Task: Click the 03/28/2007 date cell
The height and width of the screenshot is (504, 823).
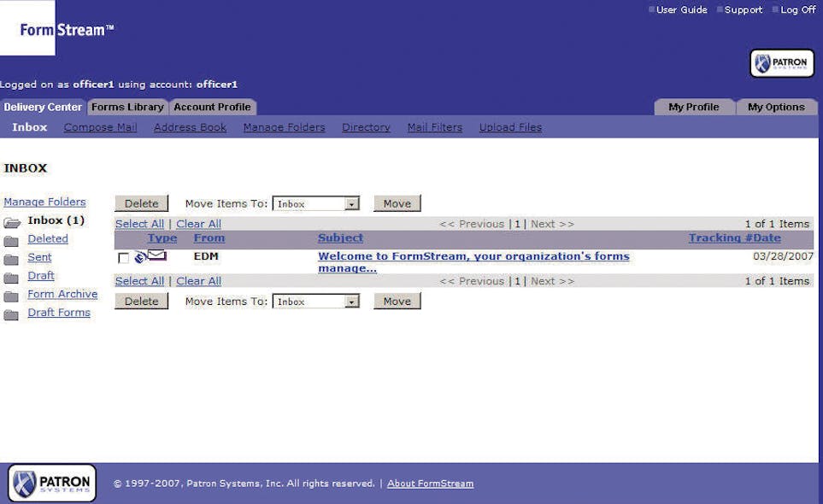Action: click(x=783, y=256)
